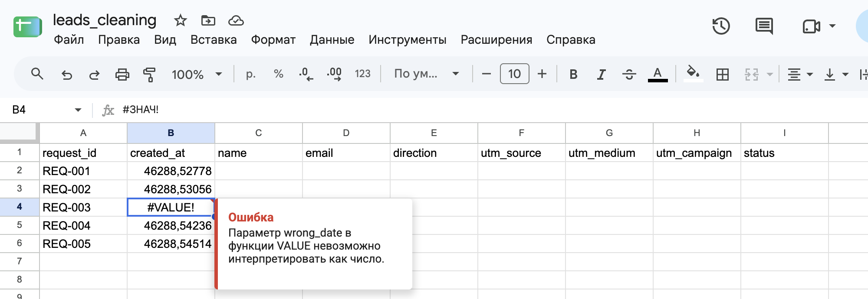Open the Справка menu
868x299 pixels.
pos(571,40)
